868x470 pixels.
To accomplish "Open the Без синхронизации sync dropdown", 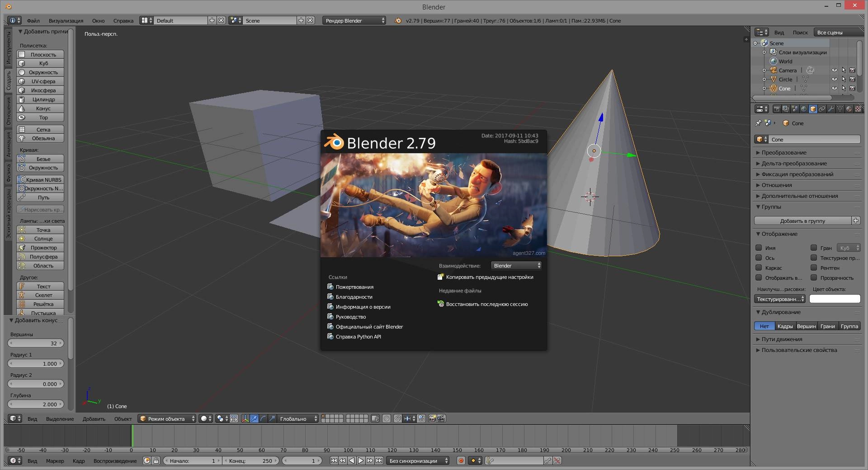I will coord(418,461).
